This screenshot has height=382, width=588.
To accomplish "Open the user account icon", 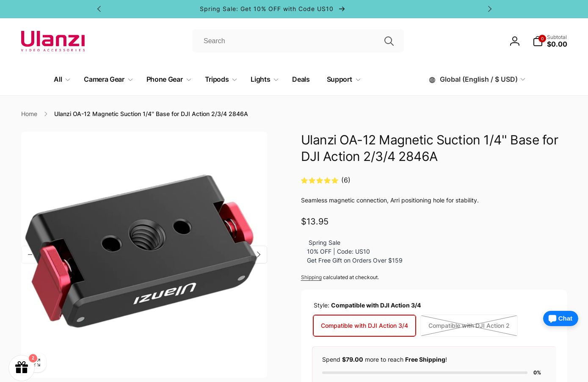I will (514, 41).
